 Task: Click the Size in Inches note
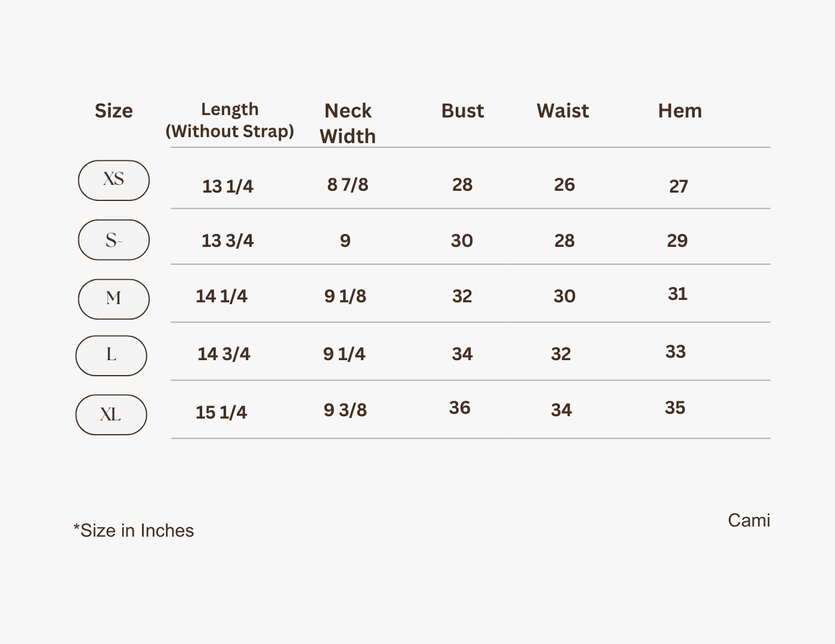pos(134,531)
